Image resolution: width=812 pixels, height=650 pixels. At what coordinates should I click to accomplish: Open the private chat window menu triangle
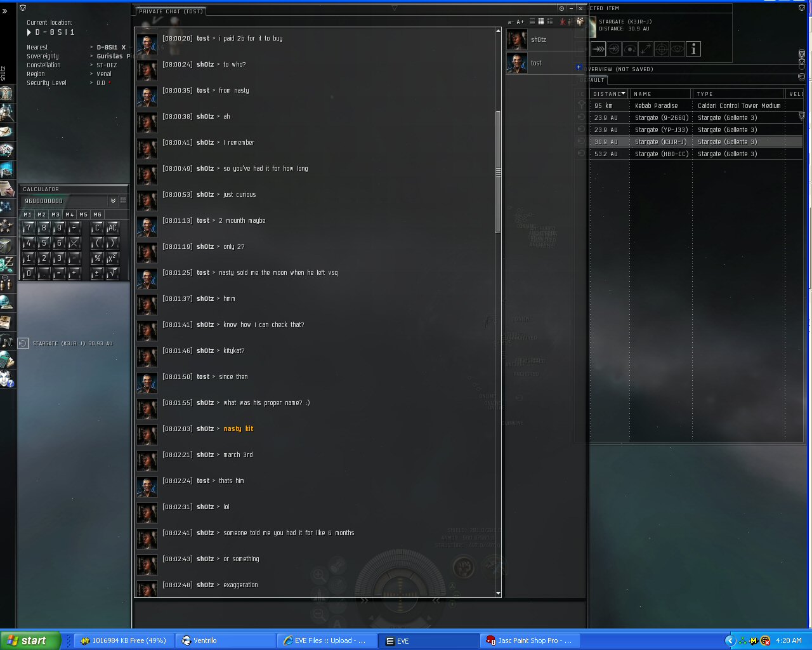[394, 8]
